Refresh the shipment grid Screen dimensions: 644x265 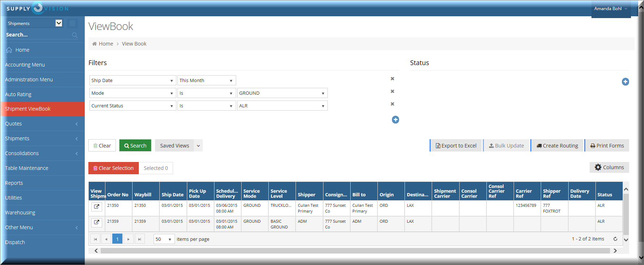615,239
